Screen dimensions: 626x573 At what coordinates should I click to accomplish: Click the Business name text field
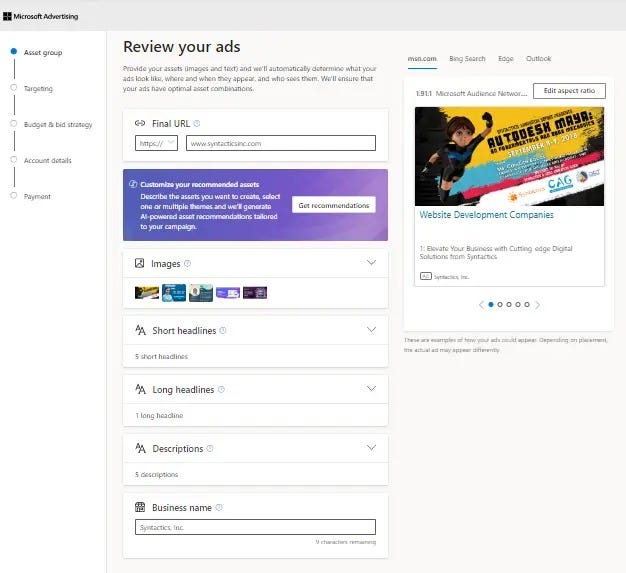[x=255, y=527]
